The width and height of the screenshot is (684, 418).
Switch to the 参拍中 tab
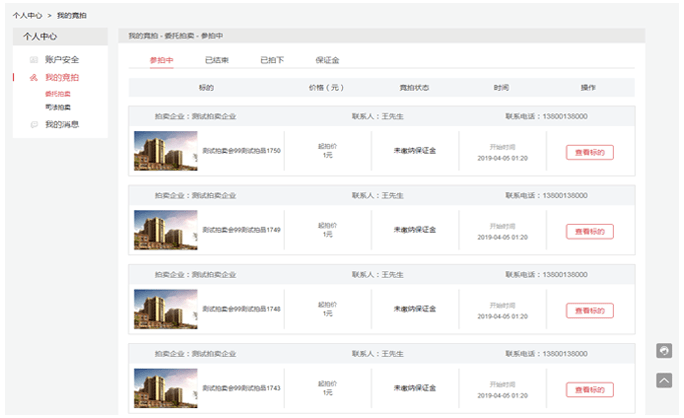point(161,60)
